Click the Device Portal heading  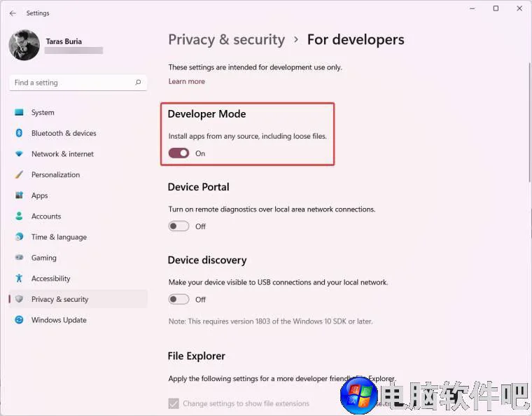[x=199, y=187]
